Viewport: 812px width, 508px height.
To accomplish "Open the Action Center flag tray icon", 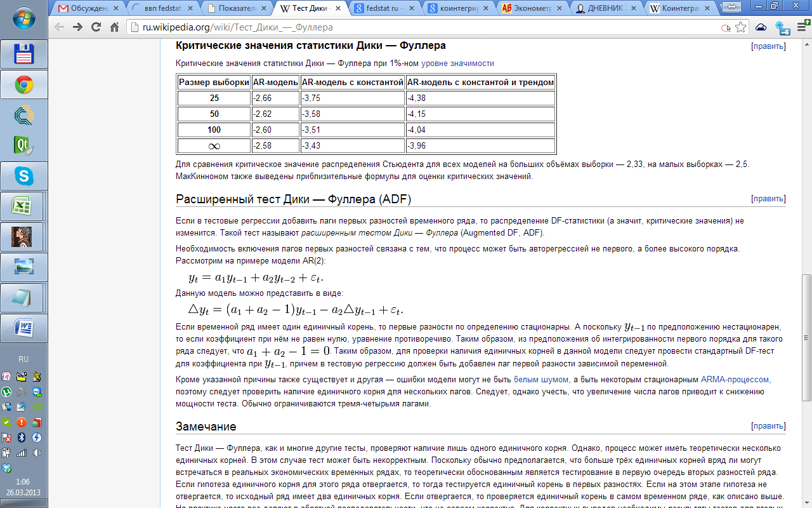I will (x=8, y=438).
